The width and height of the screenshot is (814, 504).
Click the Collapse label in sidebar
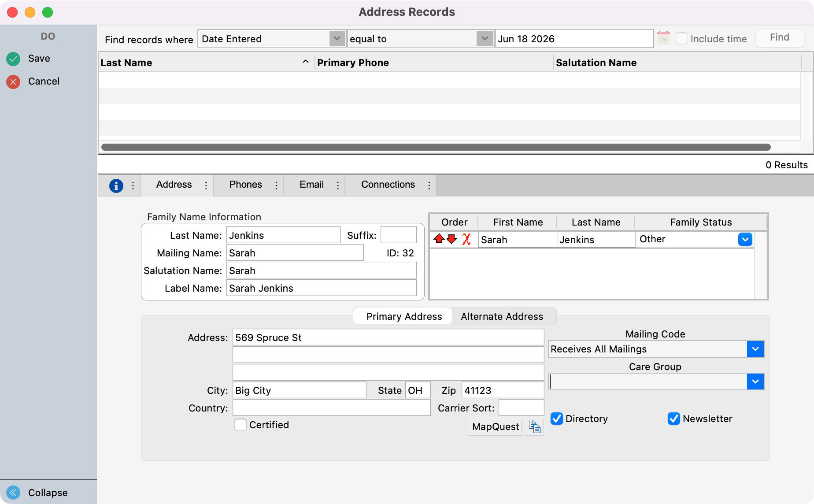(x=48, y=493)
